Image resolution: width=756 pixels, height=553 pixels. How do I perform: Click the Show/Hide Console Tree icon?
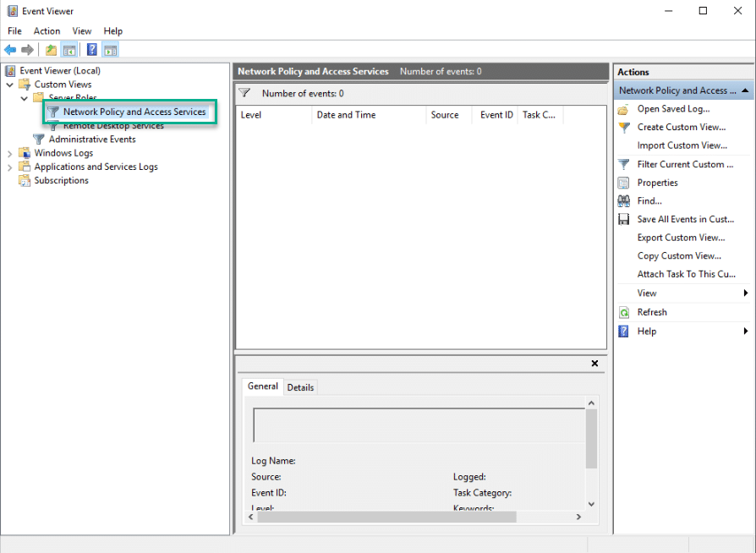(x=69, y=50)
